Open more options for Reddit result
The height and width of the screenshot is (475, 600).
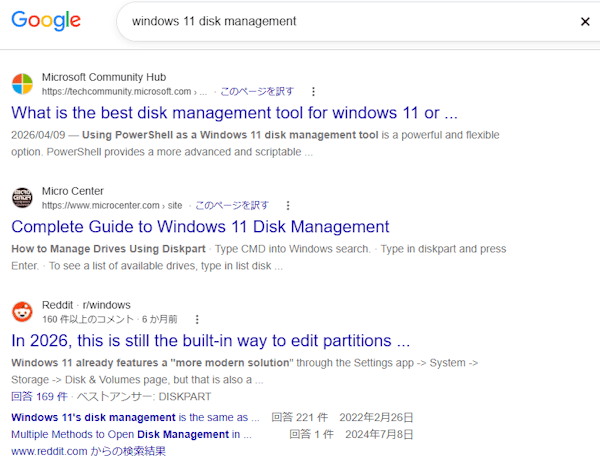197,319
